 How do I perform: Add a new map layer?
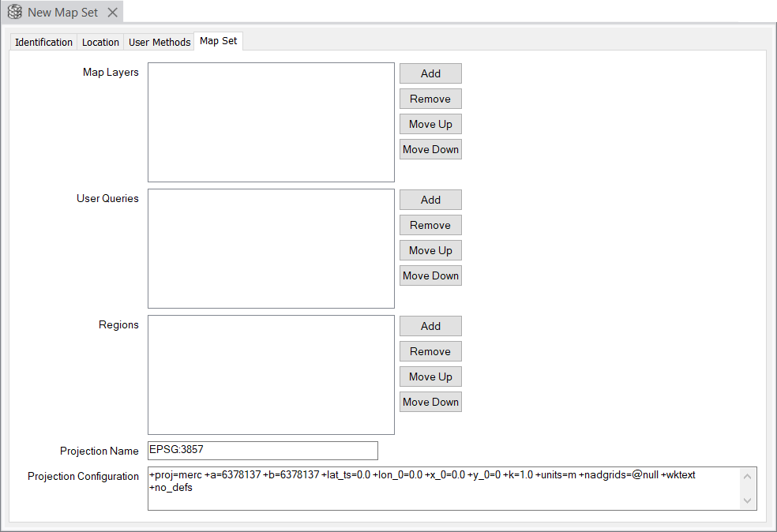coord(430,73)
